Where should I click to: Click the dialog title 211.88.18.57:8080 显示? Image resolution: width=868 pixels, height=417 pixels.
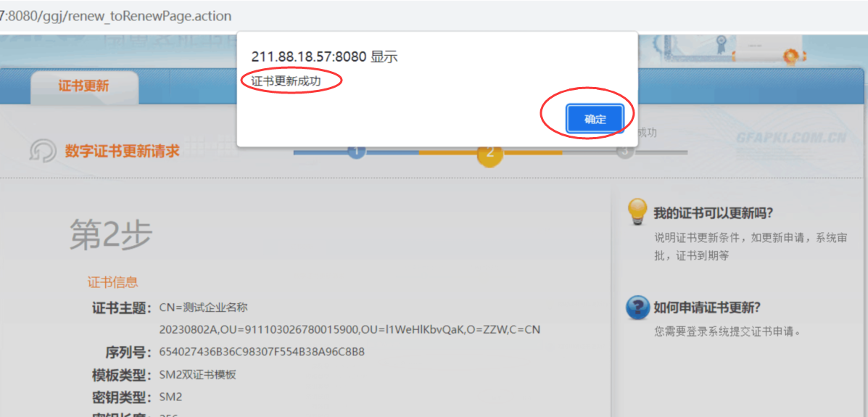pyautogui.click(x=324, y=57)
